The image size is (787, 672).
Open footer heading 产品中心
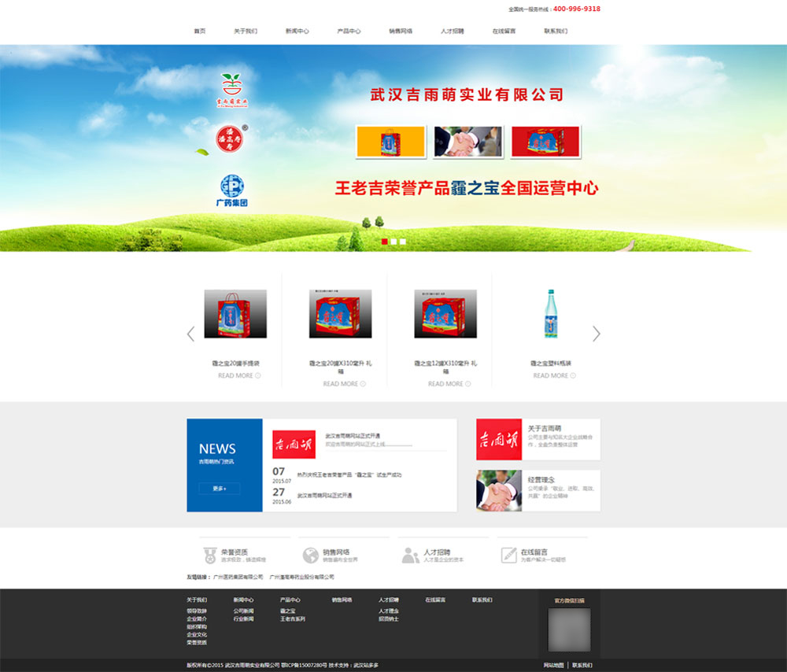[x=290, y=600]
